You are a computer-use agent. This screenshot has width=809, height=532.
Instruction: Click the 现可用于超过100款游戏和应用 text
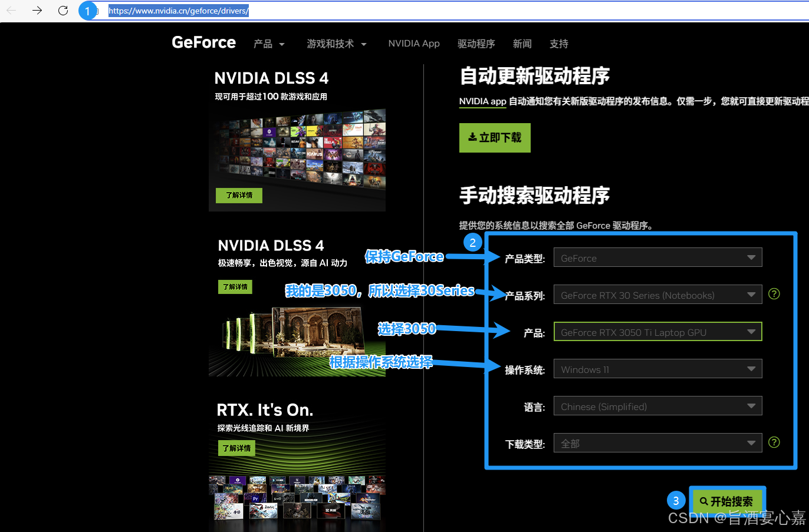click(x=271, y=97)
